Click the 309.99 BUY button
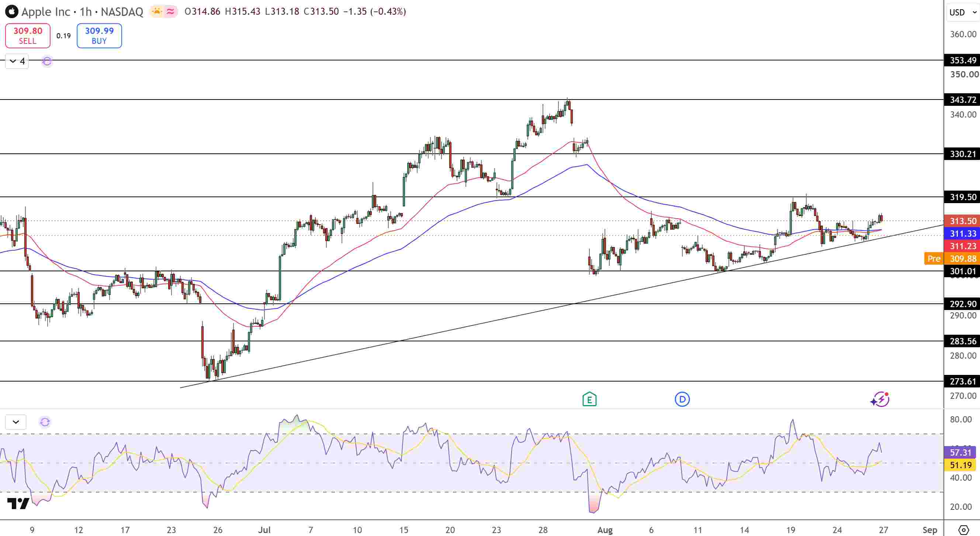The width and height of the screenshot is (980, 536). pos(99,36)
